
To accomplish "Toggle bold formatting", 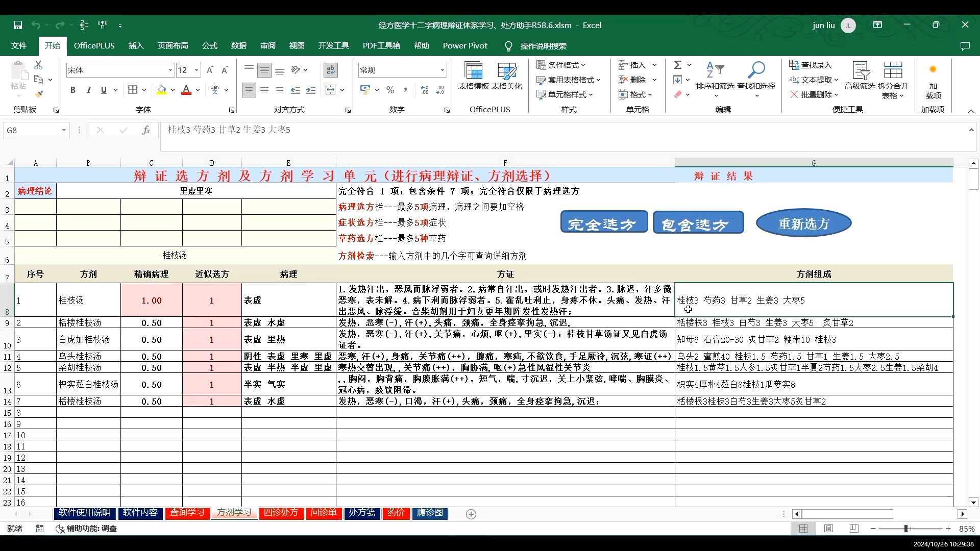I will pyautogui.click(x=73, y=90).
